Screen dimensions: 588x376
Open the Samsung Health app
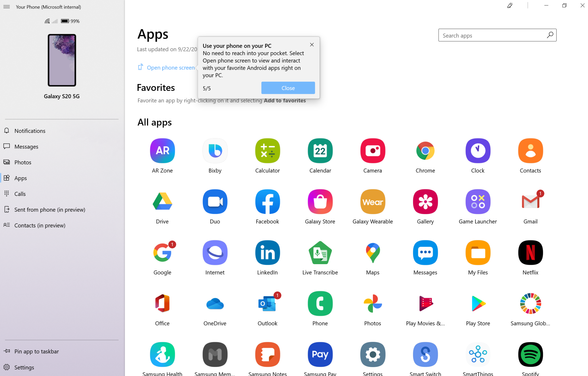[162, 354]
